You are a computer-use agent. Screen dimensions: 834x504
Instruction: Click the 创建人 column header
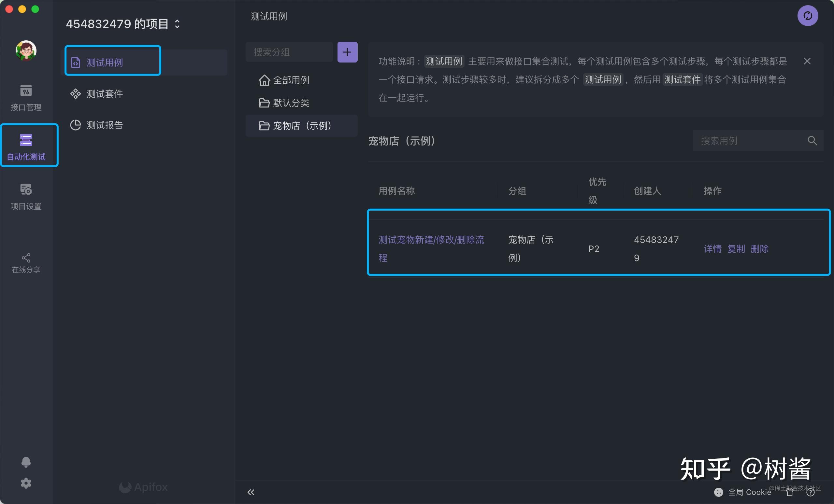tap(647, 191)
